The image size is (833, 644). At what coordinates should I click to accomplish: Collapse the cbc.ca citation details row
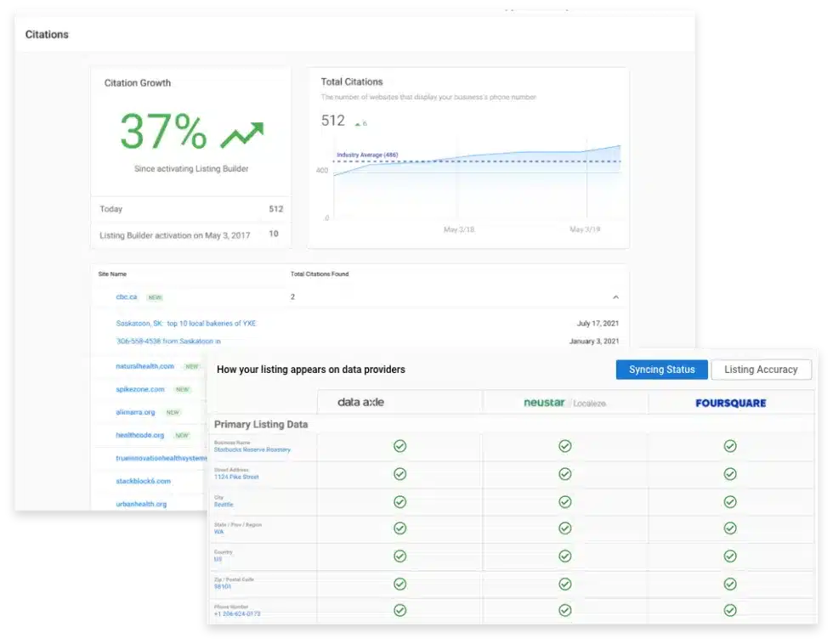tap(615, 297)
